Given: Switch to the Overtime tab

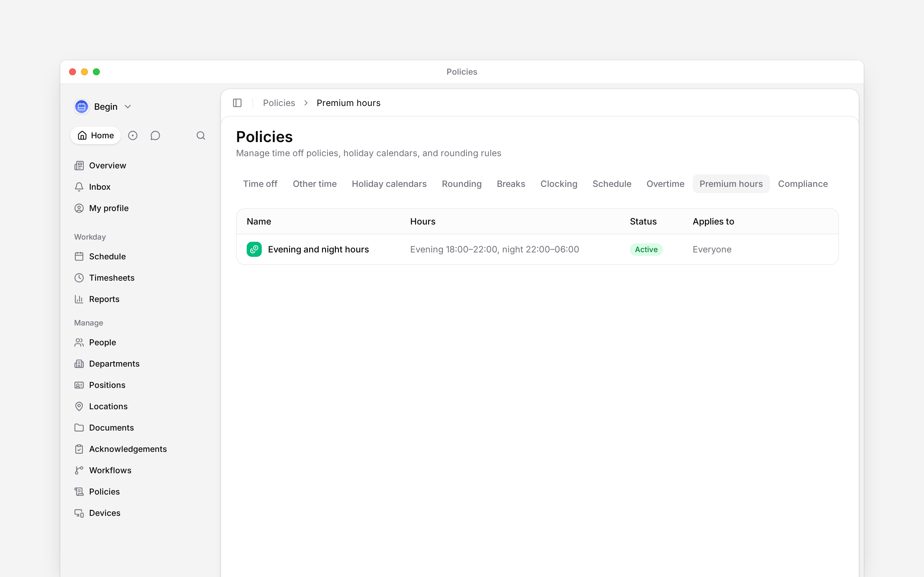Looking at the screenshot, I should tap(665, 184).
